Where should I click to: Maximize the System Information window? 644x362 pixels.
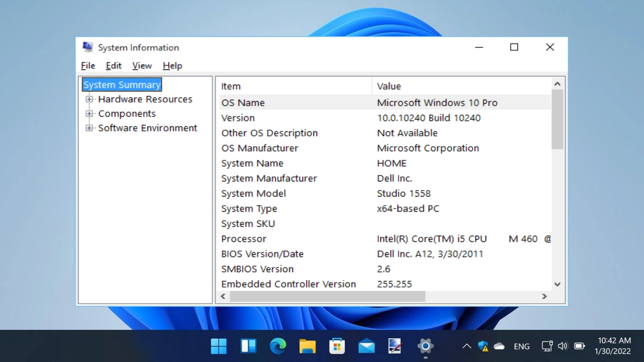coord(514,47)
